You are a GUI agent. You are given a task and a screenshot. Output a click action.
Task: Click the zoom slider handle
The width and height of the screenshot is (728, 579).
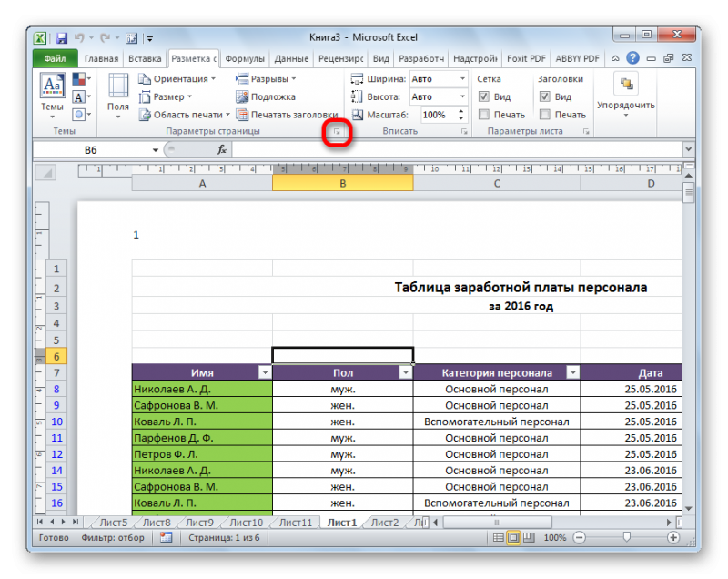coord(626,537)
